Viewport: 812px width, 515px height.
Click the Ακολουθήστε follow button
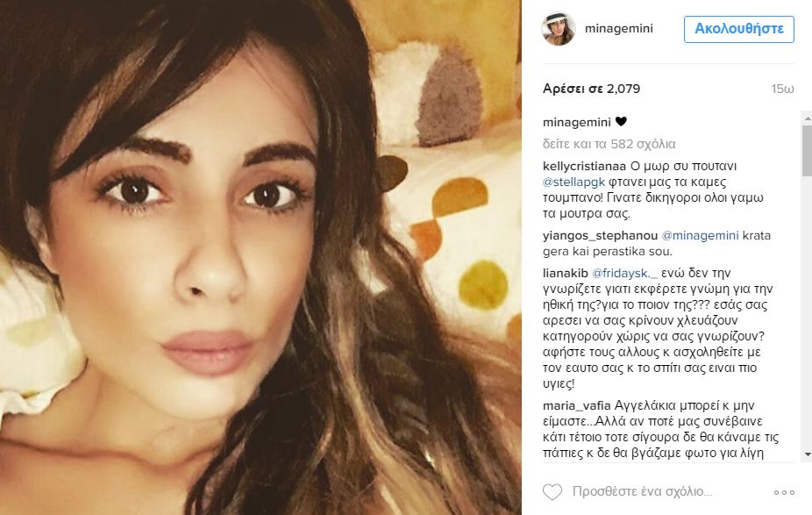click(738, 29)
